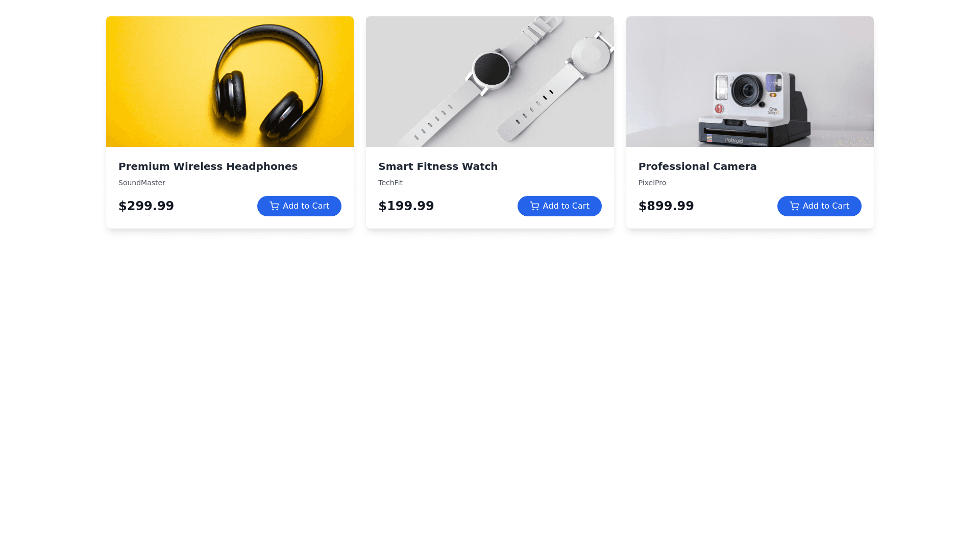Open the Smart Fitness Watch product photo
The height and width of the screenshot is (551, 980).
490,82
